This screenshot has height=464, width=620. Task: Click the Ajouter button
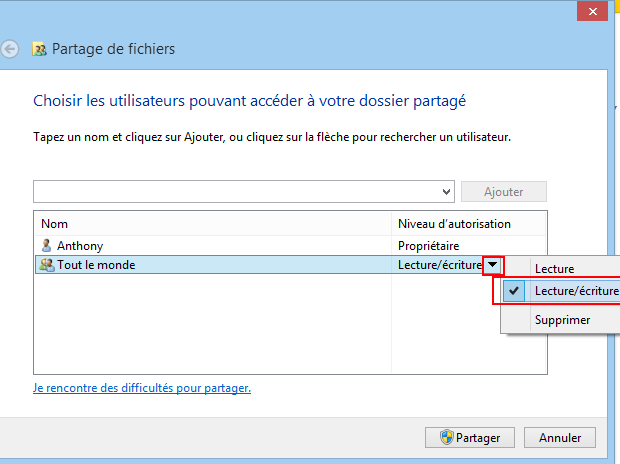click(504, 192)
